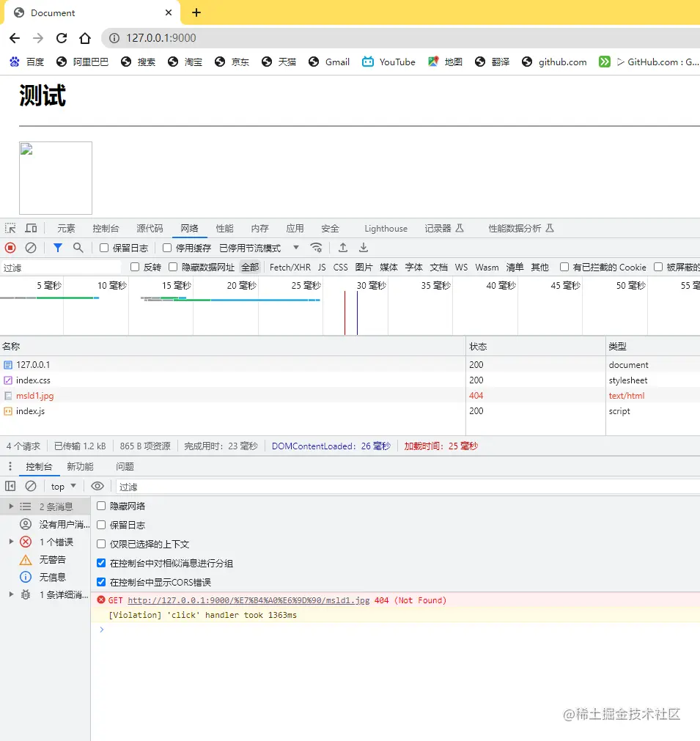Image resolution: width=700 pixels, height=741 pixels.
Task: Open the 新功能 drawer tab
Action: point(81,466)
